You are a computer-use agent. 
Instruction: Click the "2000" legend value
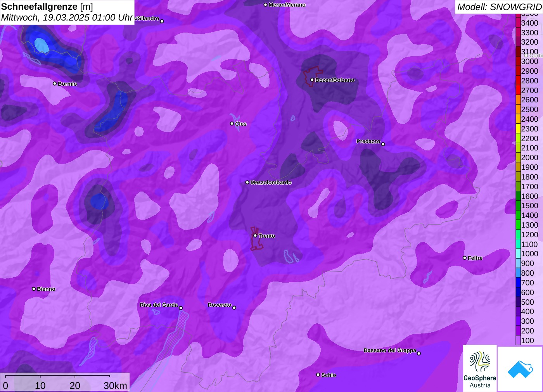tap(530, 157)
